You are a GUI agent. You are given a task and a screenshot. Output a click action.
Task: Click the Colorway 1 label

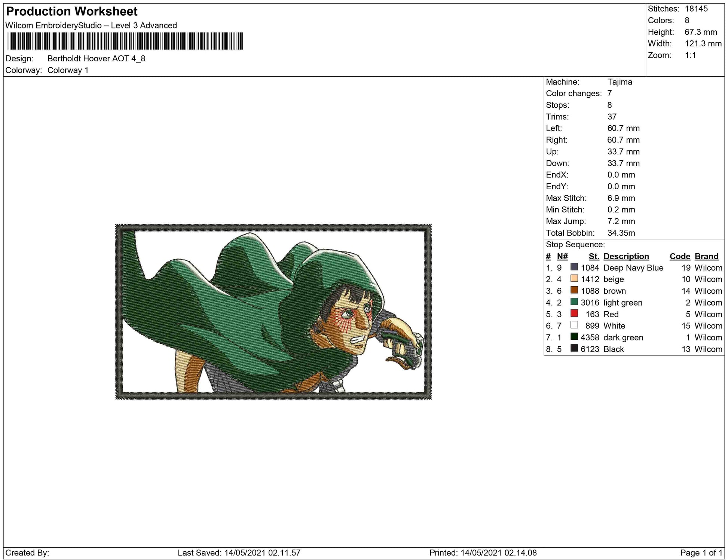[x=68, y=70]
